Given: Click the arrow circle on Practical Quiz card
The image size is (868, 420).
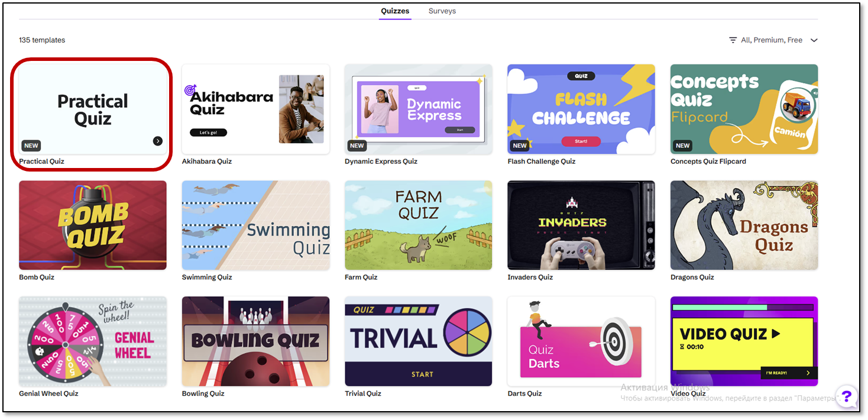Looking at the screenshot, I should click(x=157, y=141).
